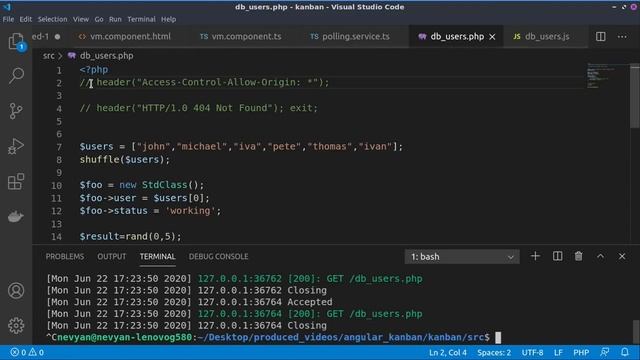This screenshot has height=360, width=640.
Task: Select the TERMINAL panel tab
Action: tap(158, 256)
